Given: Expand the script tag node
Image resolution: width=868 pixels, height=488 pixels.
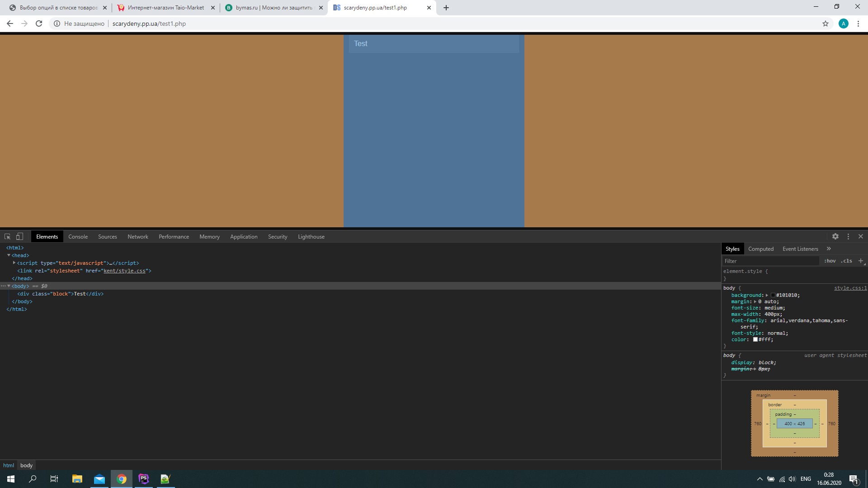Looking at the screenshot, I should (x=14, y=263).
